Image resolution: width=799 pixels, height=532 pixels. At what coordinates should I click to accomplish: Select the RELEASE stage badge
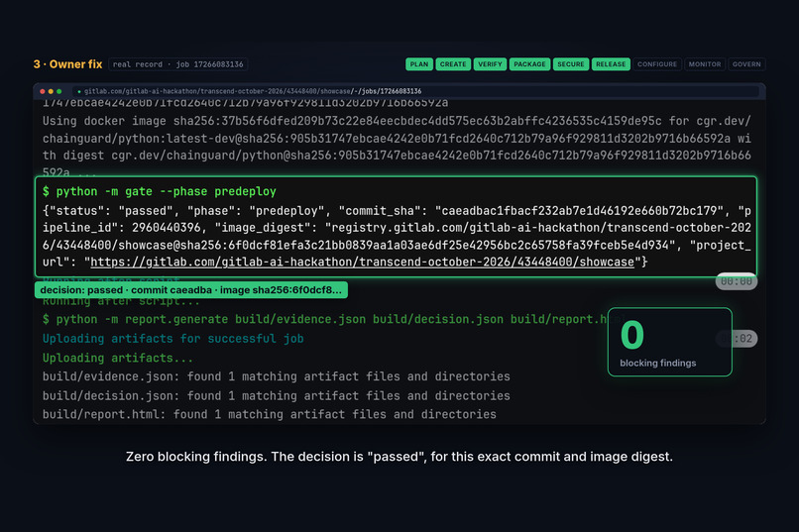(611, 64)
